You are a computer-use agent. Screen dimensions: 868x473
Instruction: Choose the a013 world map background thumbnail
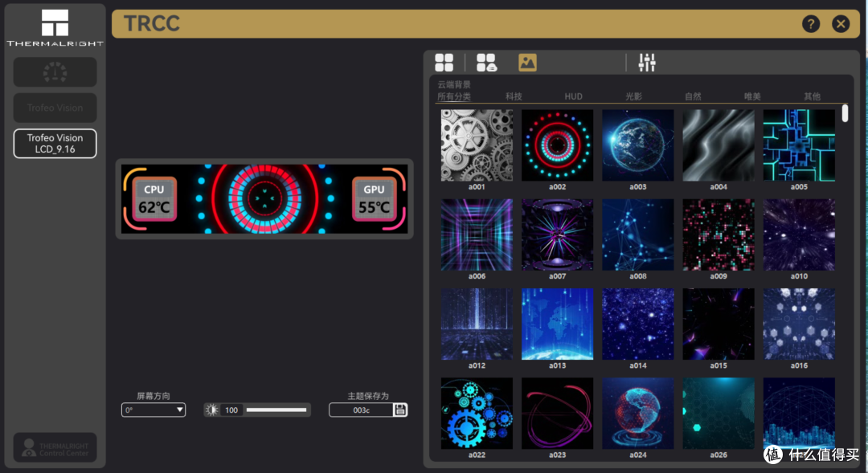[x=557, y=324]
